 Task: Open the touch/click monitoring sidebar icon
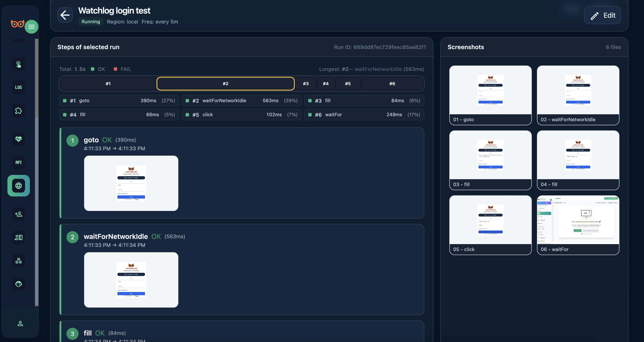click(19, 64)
